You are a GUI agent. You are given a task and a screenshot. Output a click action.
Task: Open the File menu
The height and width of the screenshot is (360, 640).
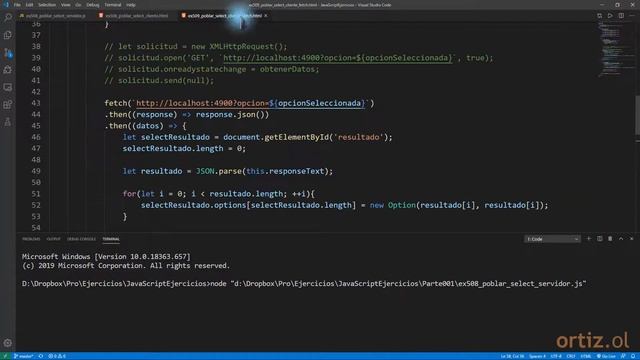click(x=17, y=5)
